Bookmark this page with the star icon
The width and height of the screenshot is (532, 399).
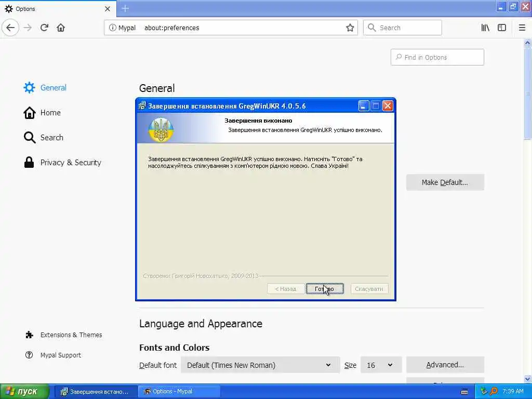[350, 28]
